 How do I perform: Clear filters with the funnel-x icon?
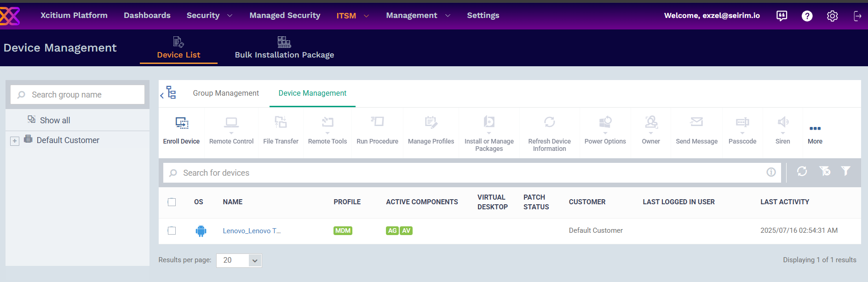tap(825, 171)
